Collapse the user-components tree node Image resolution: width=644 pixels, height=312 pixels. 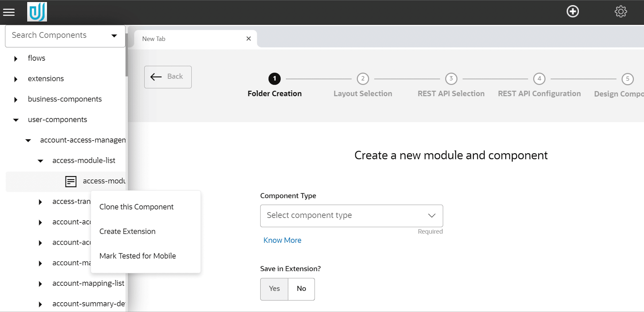(x=16, y=120)
